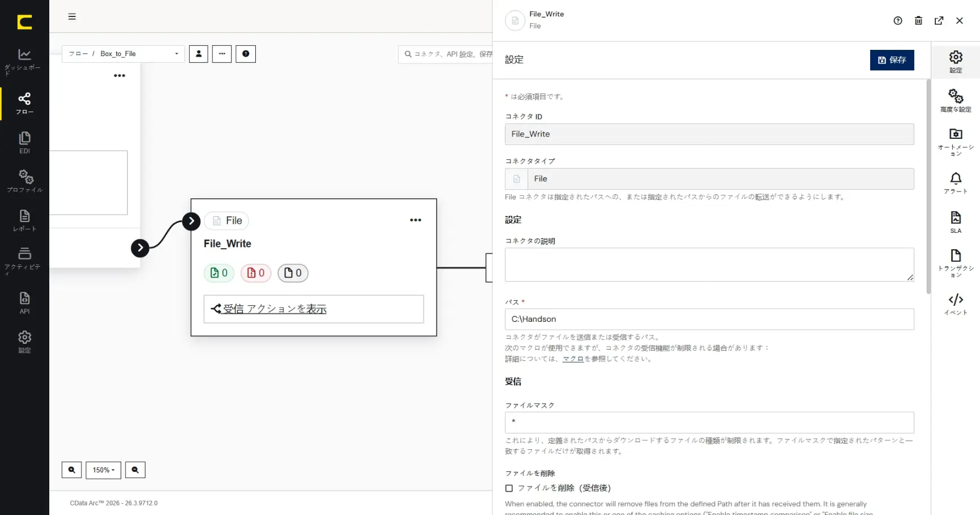Click the green success file count badge
980x515 pixels.
tap(219, 273)
